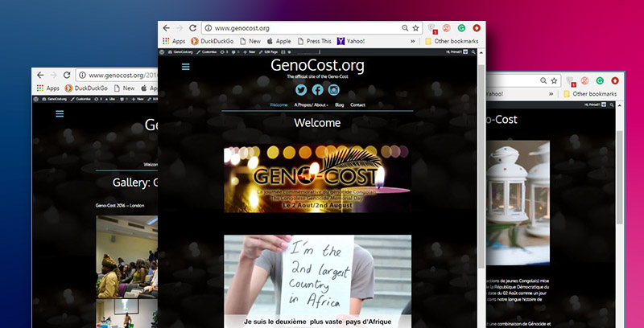Click the zoom magnifier in the right window's address bar

[543, 80]
